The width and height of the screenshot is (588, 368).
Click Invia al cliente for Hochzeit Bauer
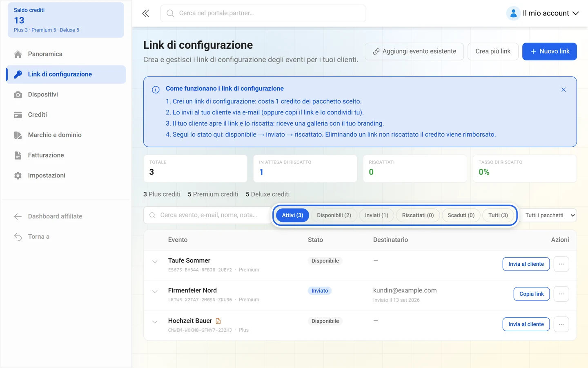(526, 324)
